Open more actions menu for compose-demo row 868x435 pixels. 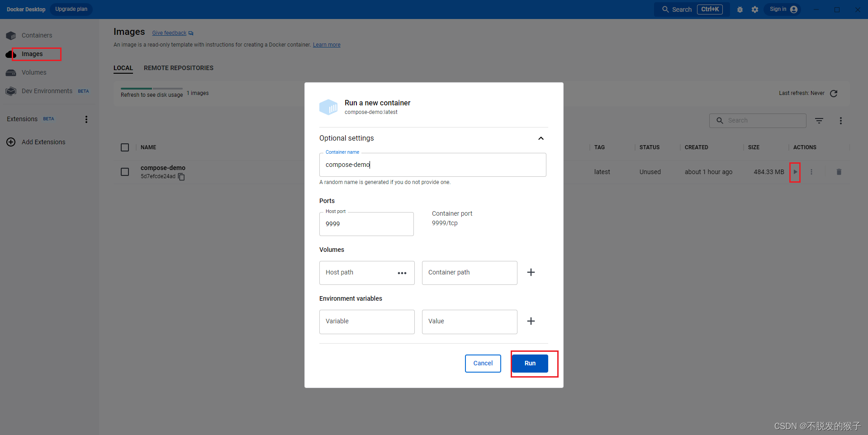click(x=811, y=172)
